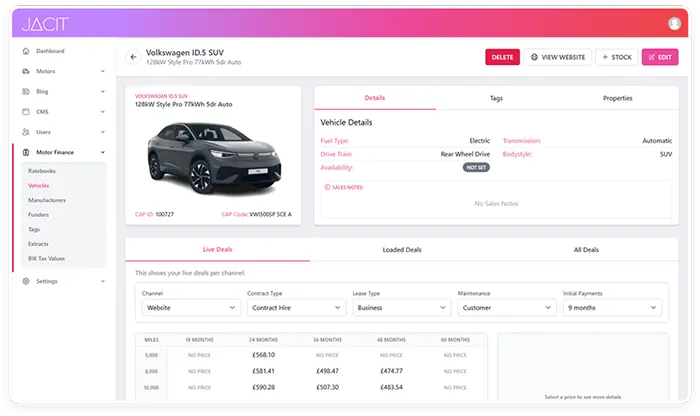Expand the CMS menu chevron

pyautogui.click(x=103, y=112)
